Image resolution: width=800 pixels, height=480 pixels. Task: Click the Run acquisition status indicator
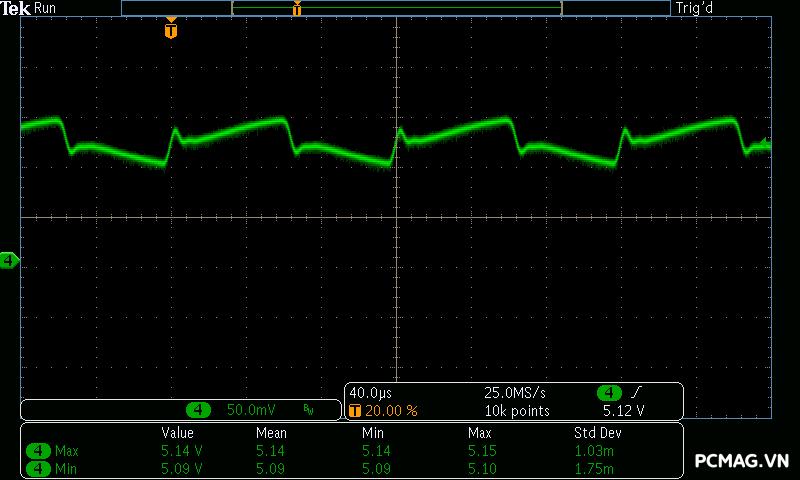click(46, 8)
